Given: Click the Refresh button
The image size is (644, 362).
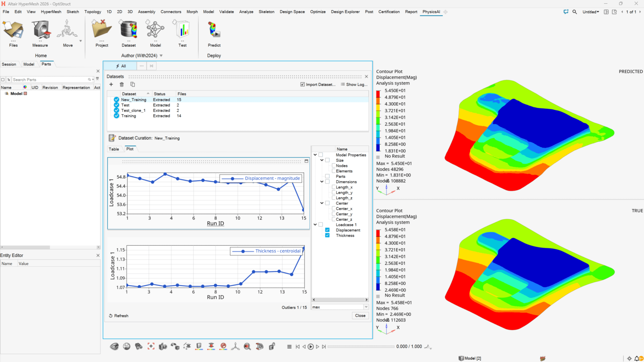Looking at the screenshot, I should click(119, 316).
